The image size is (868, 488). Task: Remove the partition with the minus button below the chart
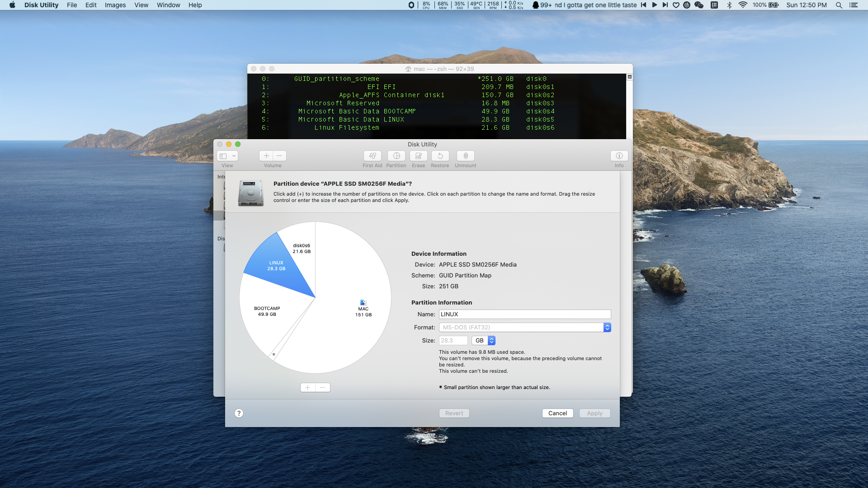pos(322,388)
